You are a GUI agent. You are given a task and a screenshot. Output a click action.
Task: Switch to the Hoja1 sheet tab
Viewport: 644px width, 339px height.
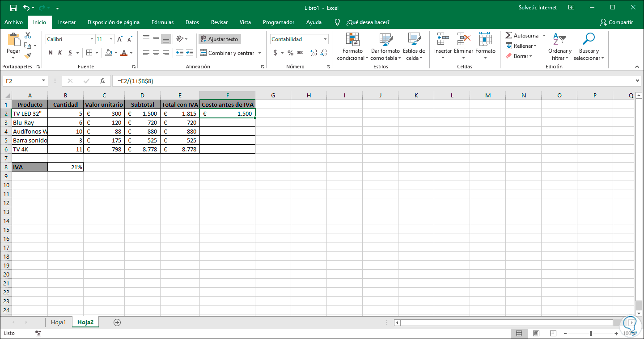(x=58, y=322)
